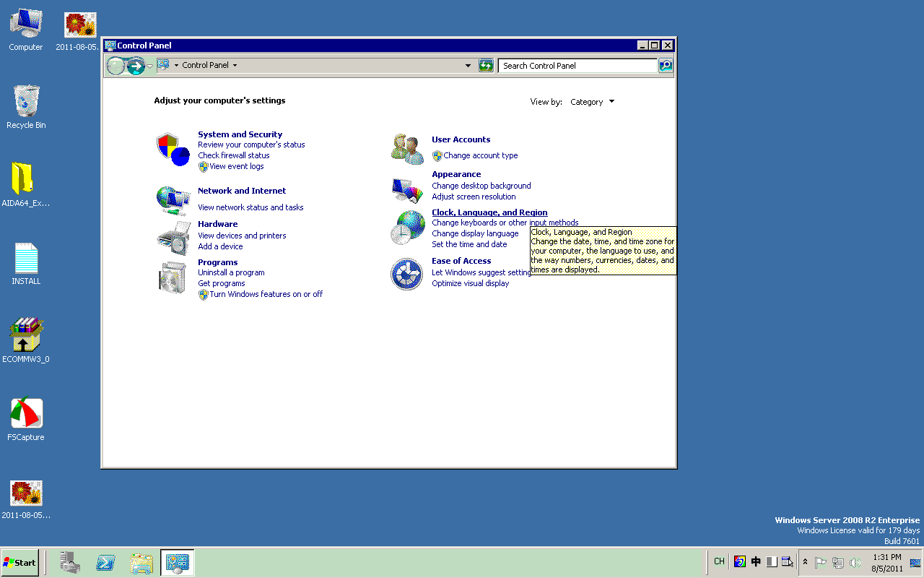Click the Appearance monitor icon

click(x=407, y=191)
